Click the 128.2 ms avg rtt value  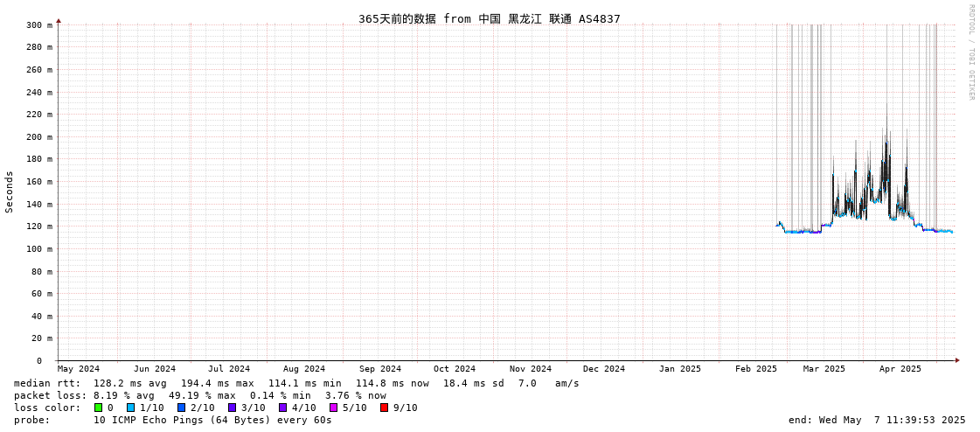click(x=130, y=383)
